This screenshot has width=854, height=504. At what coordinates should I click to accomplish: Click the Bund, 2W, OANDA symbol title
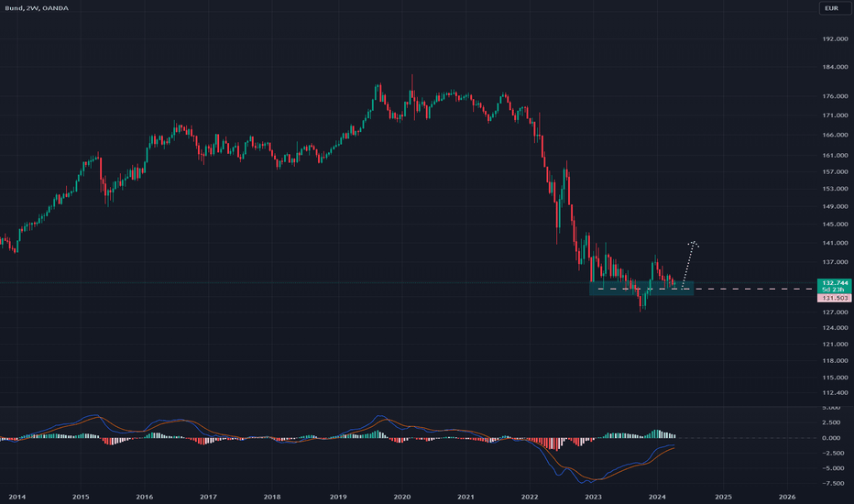(x=37, y=8)
